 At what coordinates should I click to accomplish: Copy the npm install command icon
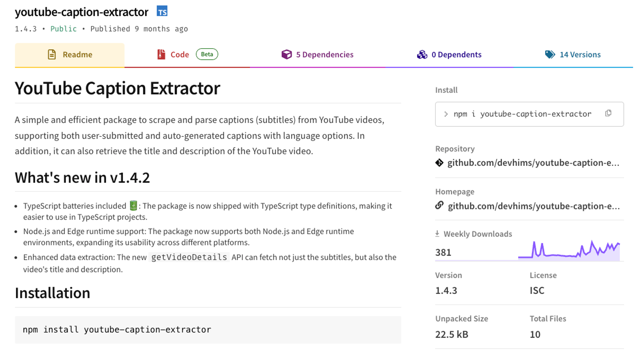[x=608, y=113]
